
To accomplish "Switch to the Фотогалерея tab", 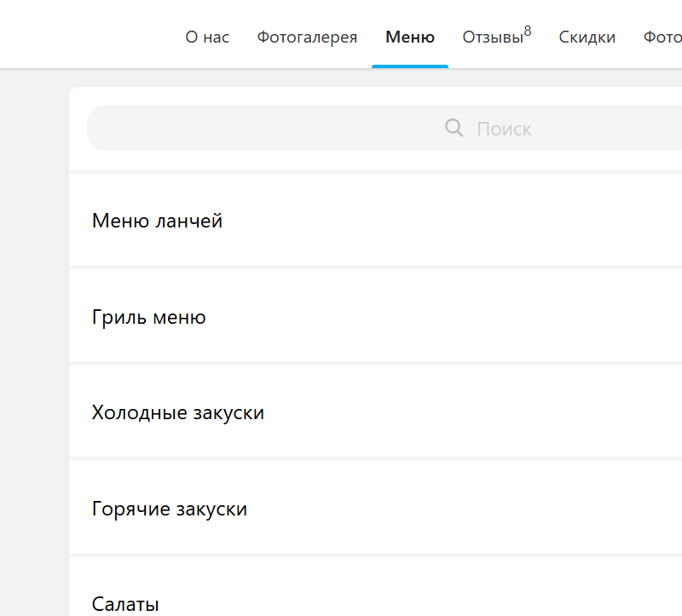I will pos(307,37).
